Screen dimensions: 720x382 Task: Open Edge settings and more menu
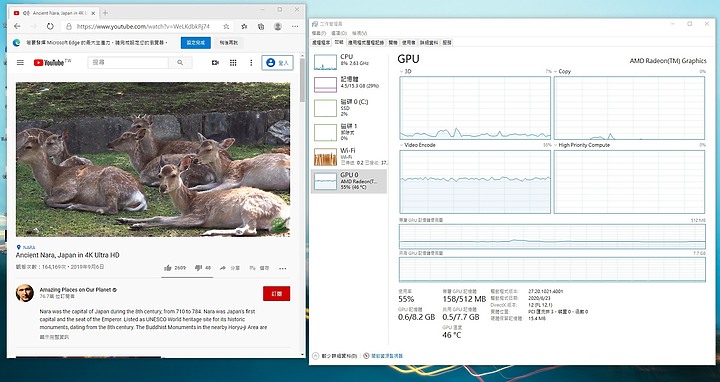tap(295, 27)
